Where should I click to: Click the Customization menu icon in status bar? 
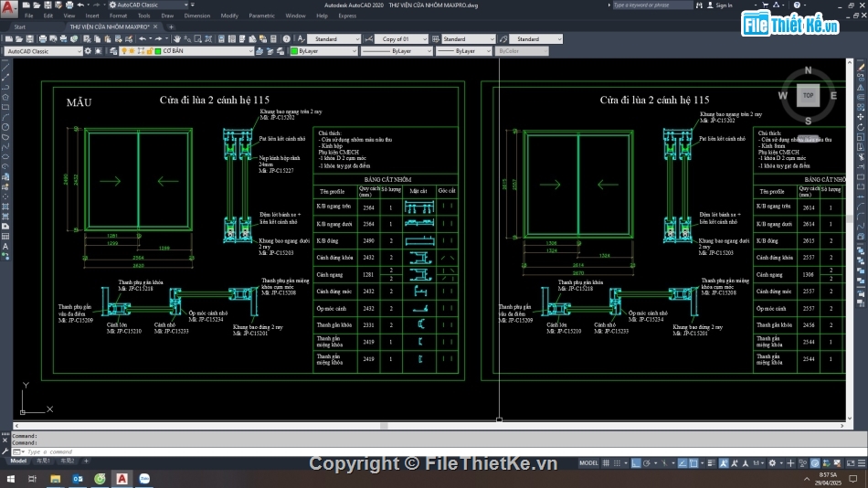[862, 463]
